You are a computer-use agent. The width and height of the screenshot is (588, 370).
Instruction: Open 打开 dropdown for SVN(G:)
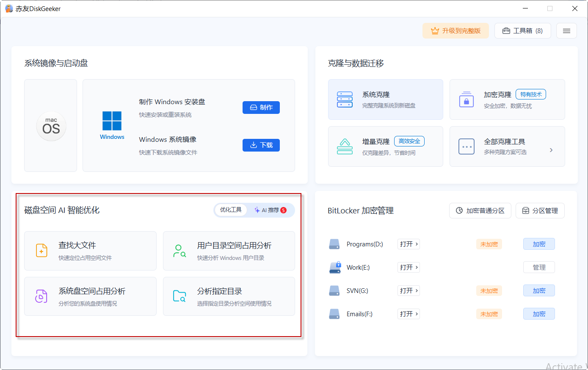pyautogui.click(x=409, y=290)
